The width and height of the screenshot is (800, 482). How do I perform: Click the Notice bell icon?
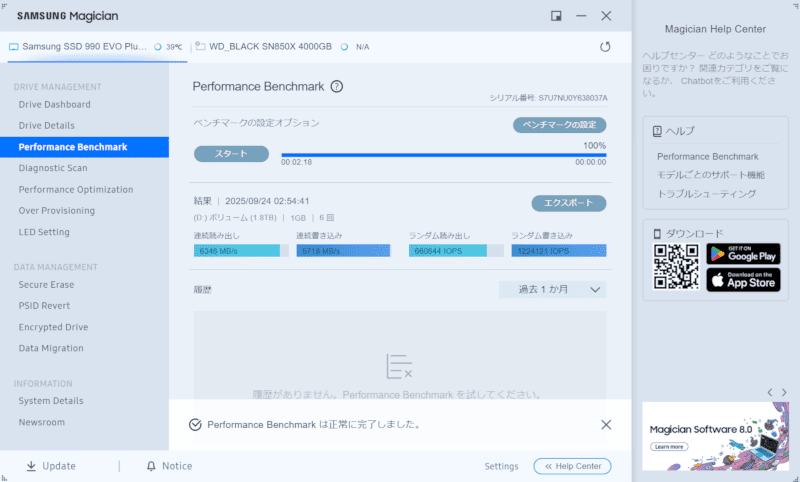(x=151, y=466)
